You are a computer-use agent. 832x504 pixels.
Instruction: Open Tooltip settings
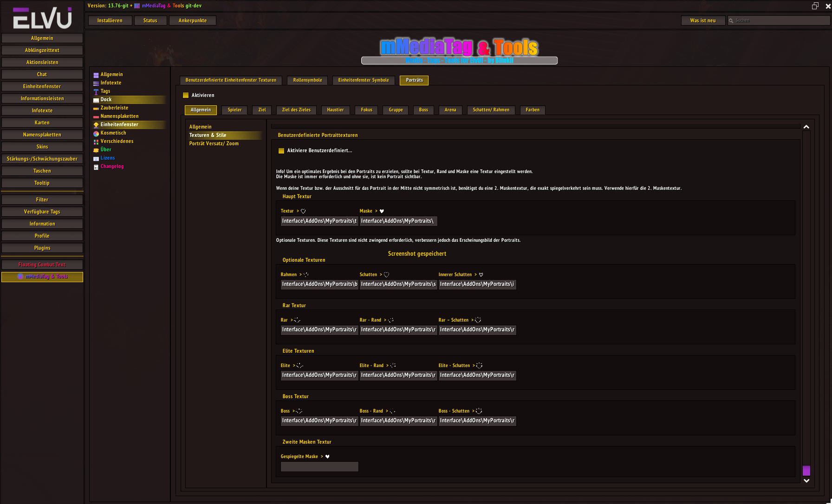point(42,183)
